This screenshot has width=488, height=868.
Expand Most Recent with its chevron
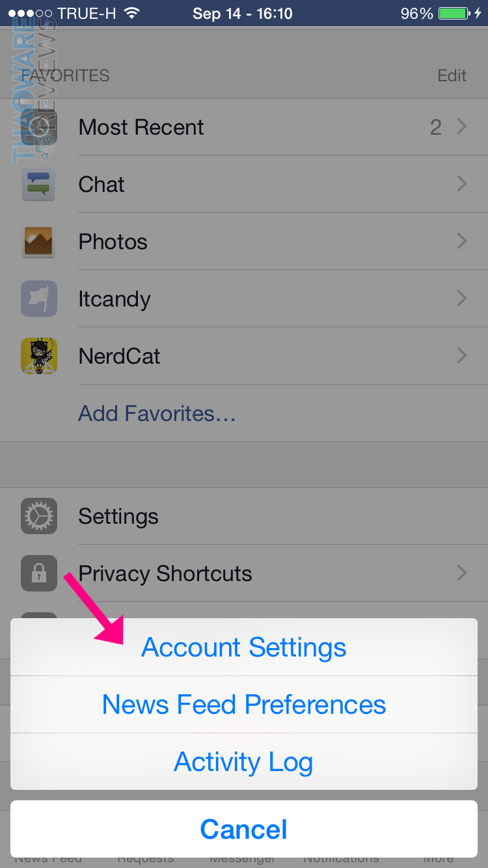coord(462,127)
